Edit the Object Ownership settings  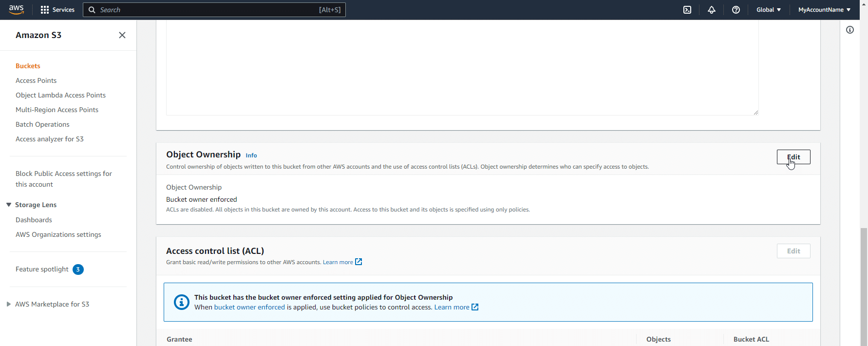[793, 157]
